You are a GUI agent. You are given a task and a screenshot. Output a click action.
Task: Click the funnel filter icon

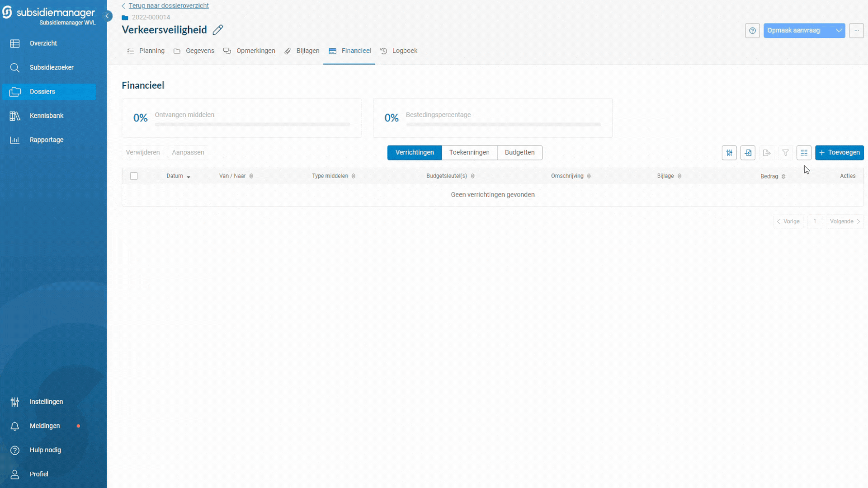click(x=785, y=153)
